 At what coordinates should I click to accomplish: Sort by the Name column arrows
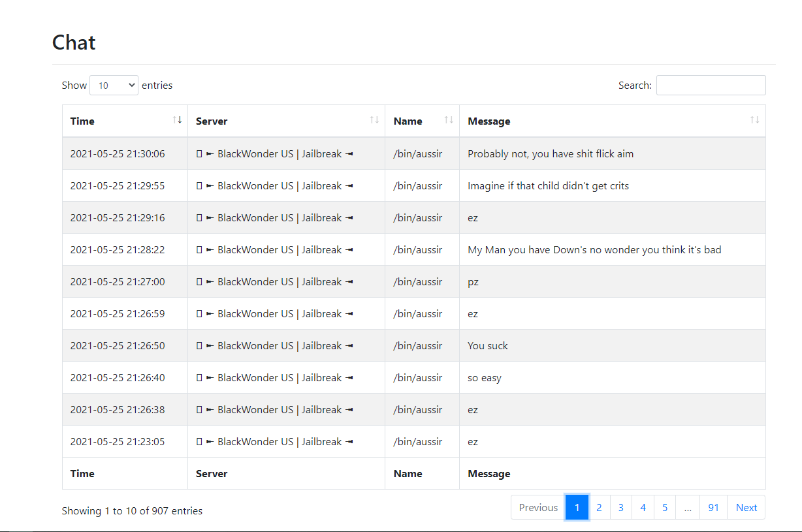tap(449, 120)
